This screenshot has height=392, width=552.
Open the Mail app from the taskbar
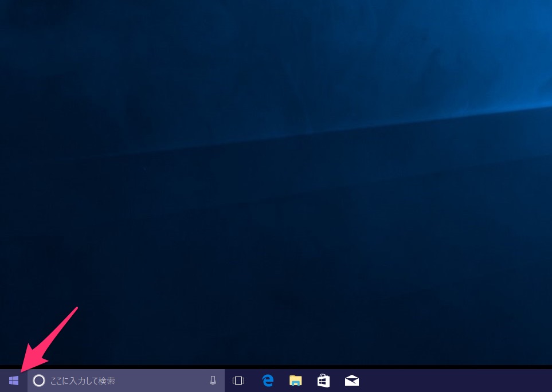(x=352, y=381)
